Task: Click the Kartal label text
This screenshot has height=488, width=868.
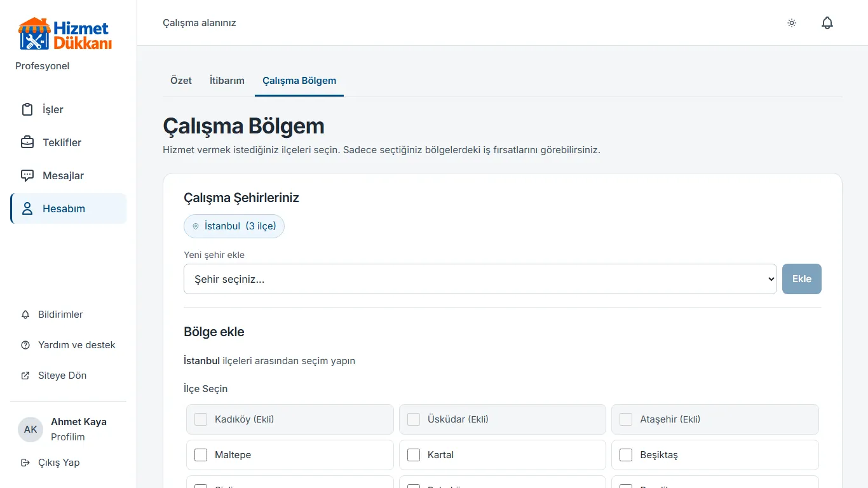Action: tap(441, 455)
